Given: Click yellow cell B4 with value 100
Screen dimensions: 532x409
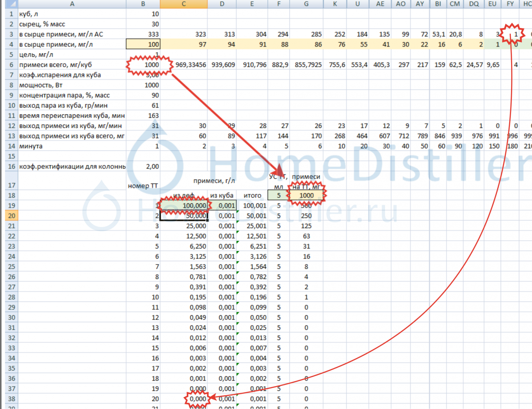Looking at the screenshot, I should (143, 44).
